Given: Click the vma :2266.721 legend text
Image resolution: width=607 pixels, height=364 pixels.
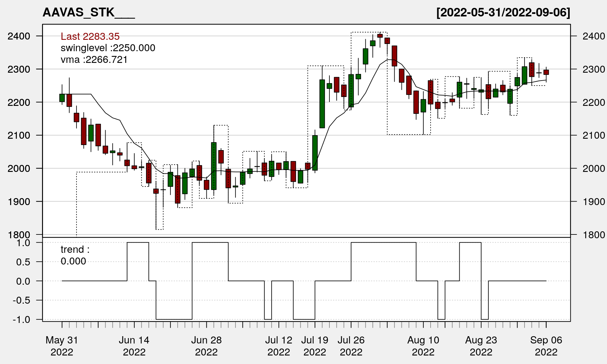Looking at the screenshot, I should 94,60.
